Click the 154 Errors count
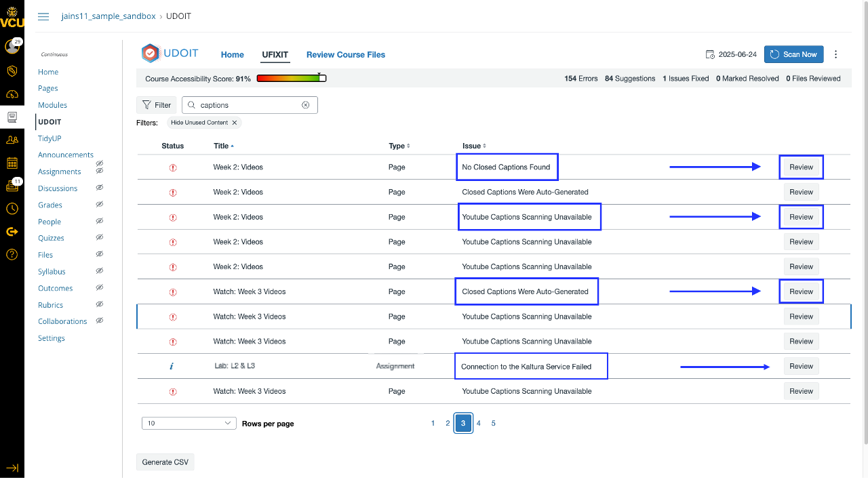The image size is (868, 488). pyautogui.click(x=581, y=79)
